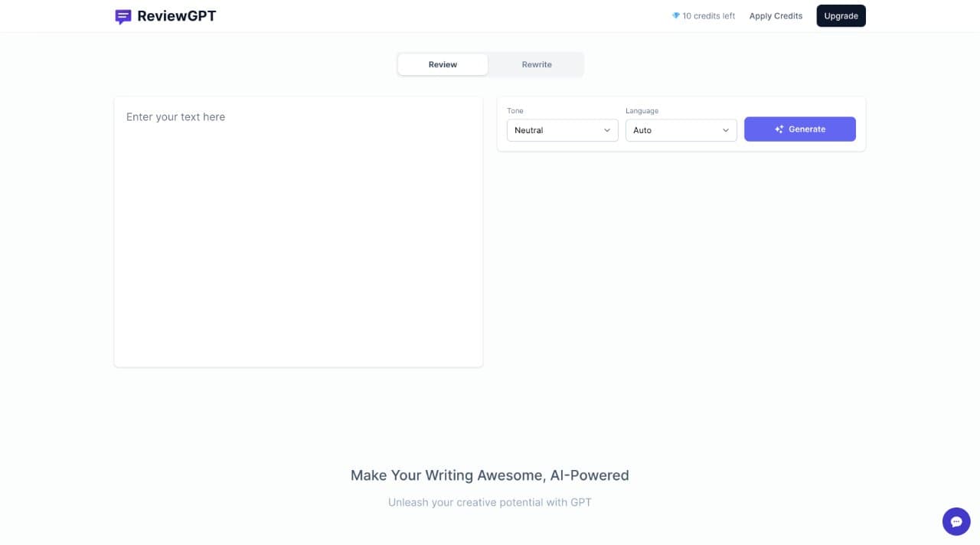Open the Apply Credits link

point(776,16)
